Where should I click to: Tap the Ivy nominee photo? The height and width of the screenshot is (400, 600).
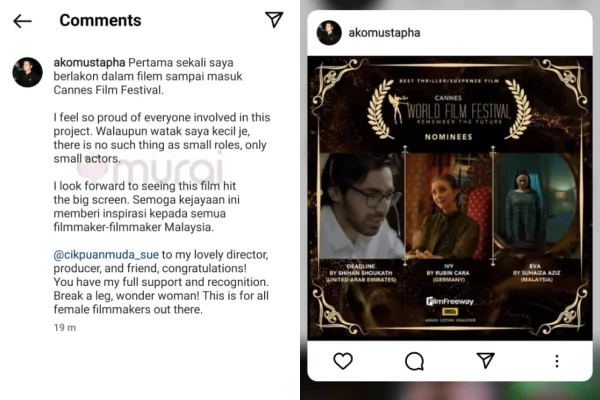point(448,206)
